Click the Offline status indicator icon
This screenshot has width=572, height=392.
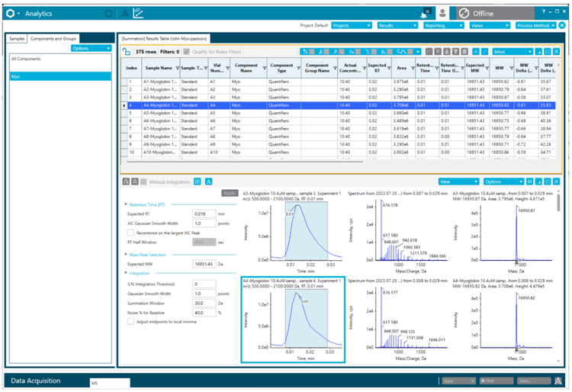(465, 14)
